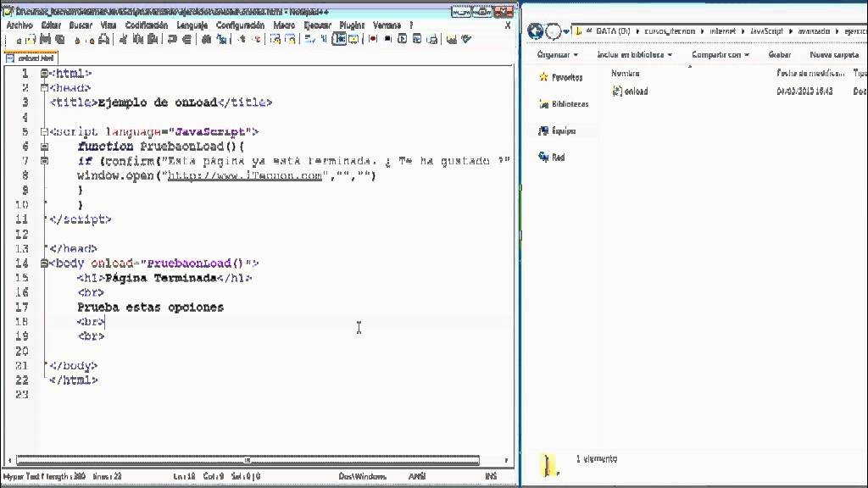Click the Close All toolbar icon
This screenshot has height=488, width=868.
tap(92, 40)
